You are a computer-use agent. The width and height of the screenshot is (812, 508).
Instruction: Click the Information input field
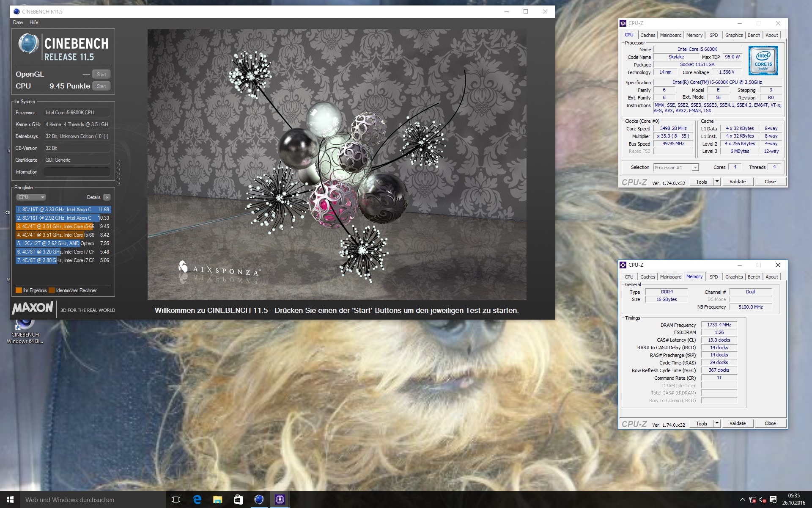(x=77, y=172)
